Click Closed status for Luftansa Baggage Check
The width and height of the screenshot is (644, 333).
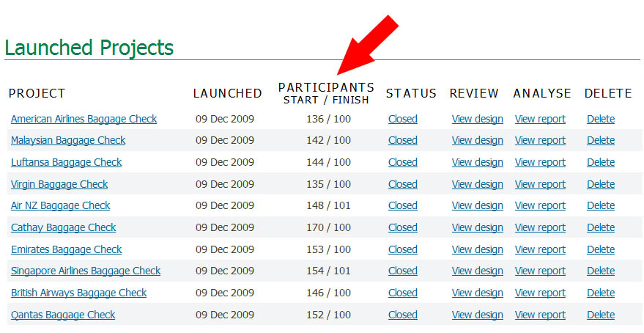(x=402, y=162)
